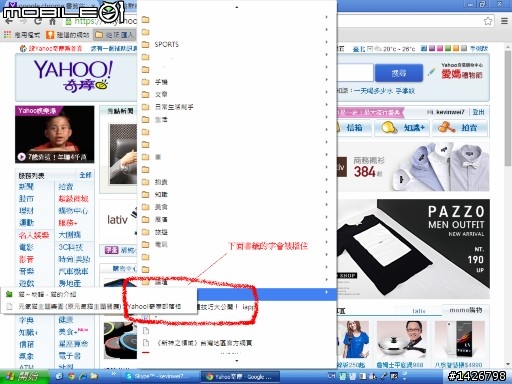Expand the 日常生活幫手 folder submenu arrow
Image resolution: width=512 pixels, height=384 pixels.
click(327, 105)
